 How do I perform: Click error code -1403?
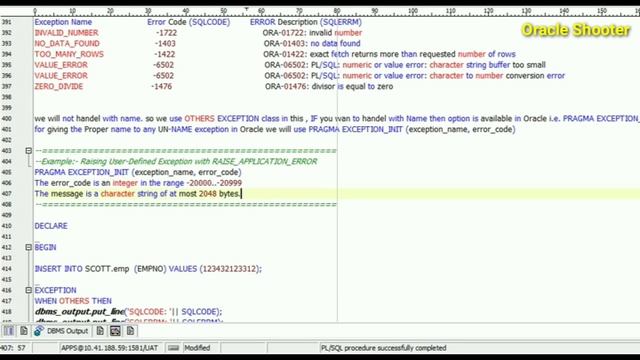coord(165,43)
